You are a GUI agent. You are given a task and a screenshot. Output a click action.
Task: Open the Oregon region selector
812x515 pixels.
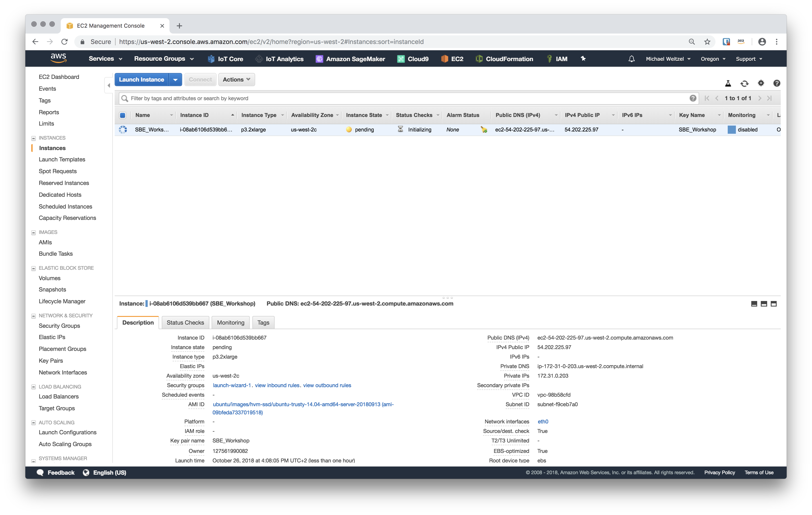click(713, 59)
